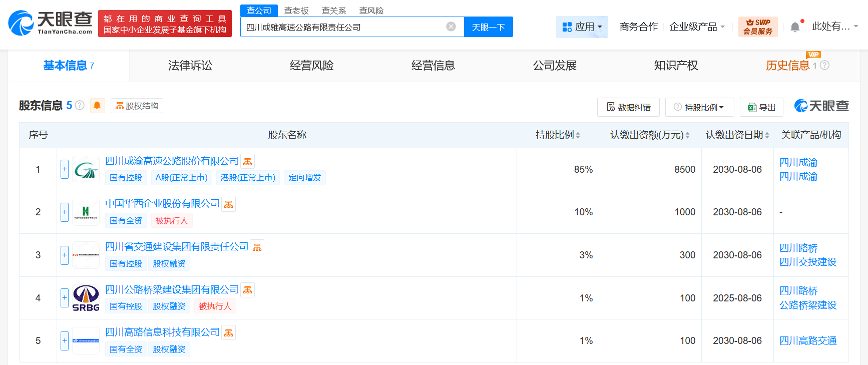Select 公司发展 tab
The width and height of the screenshot is (868, 365).
[555, 66]
